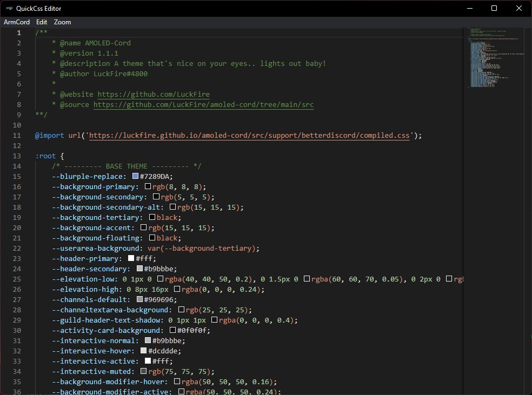Click line number 13 in the gutter
The image size is (532, 395).
(16, 156)
